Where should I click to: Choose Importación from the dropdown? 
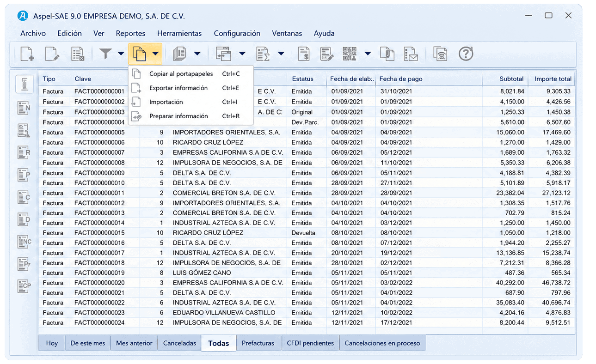coord(190,102)
